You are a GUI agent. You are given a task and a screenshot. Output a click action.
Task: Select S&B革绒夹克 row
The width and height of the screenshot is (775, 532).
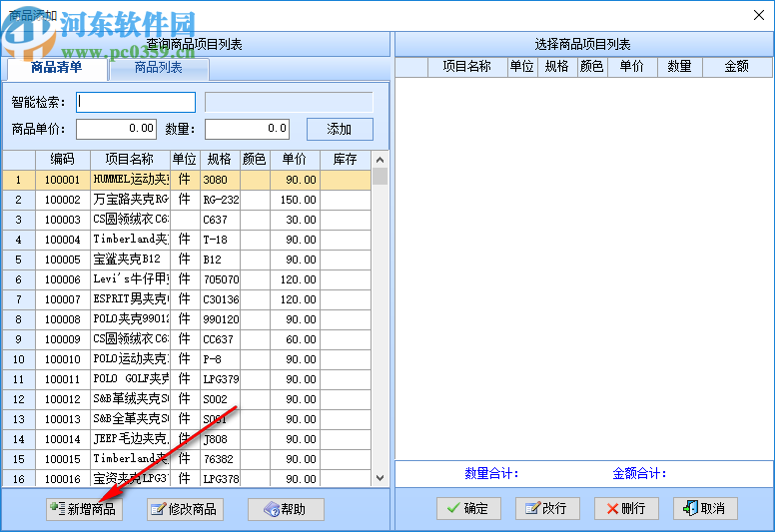(x=187, y=399)
